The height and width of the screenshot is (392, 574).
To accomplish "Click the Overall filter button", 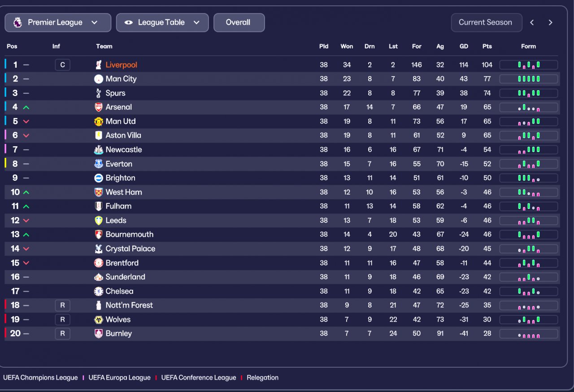I will (x=239, y=22).
